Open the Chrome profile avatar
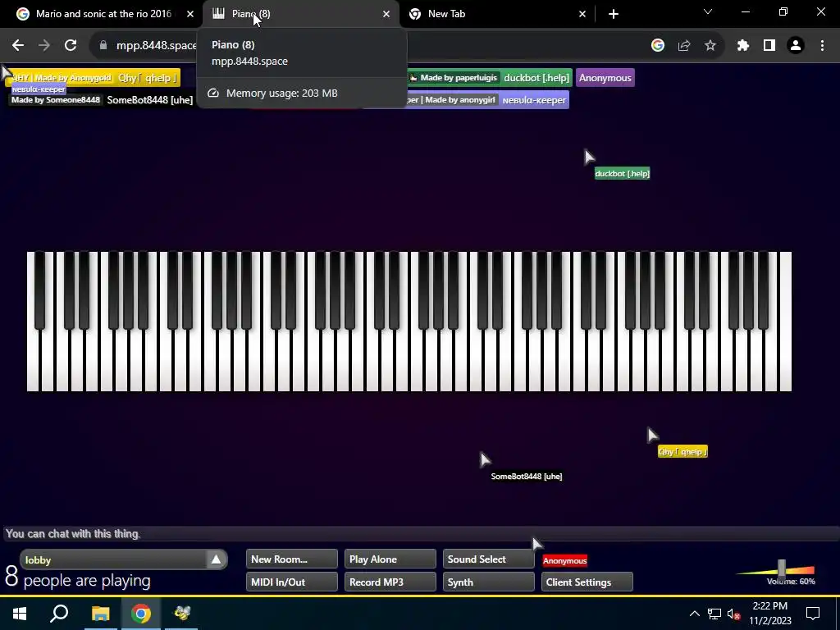The image size is (840, 630). click(x=796, y=46)
